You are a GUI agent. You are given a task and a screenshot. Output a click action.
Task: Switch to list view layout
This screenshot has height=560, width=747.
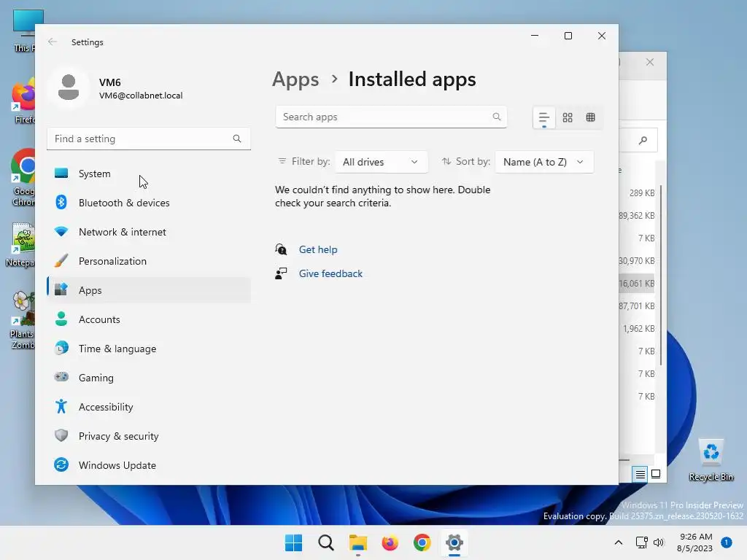click(544, 117)
